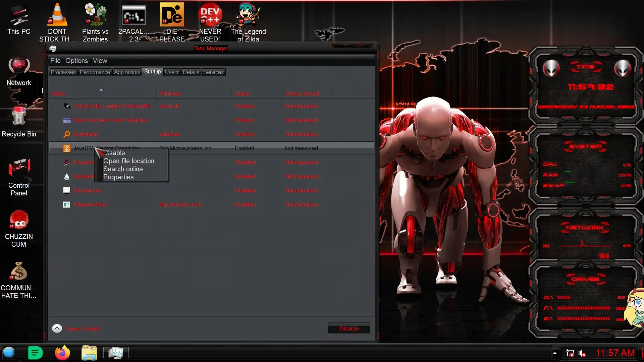Choose Open file location in context menu

coord(129,161)
